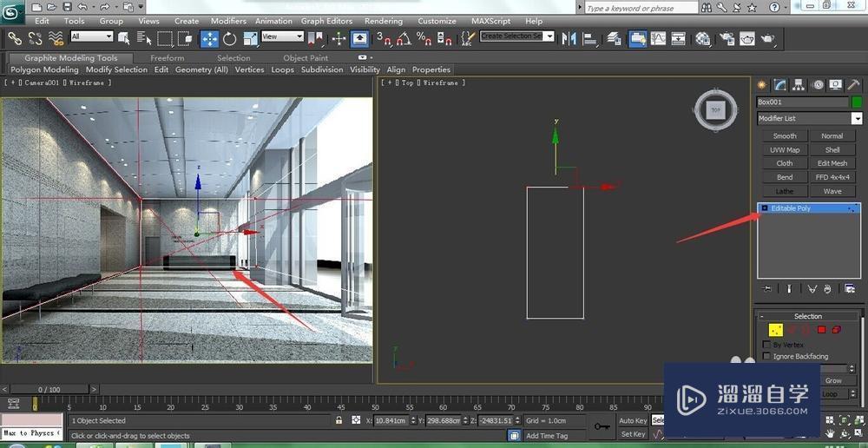Enable By Vertex checkbox
Viewport: 868px width, 448px height.
click(x=766, y=345)
